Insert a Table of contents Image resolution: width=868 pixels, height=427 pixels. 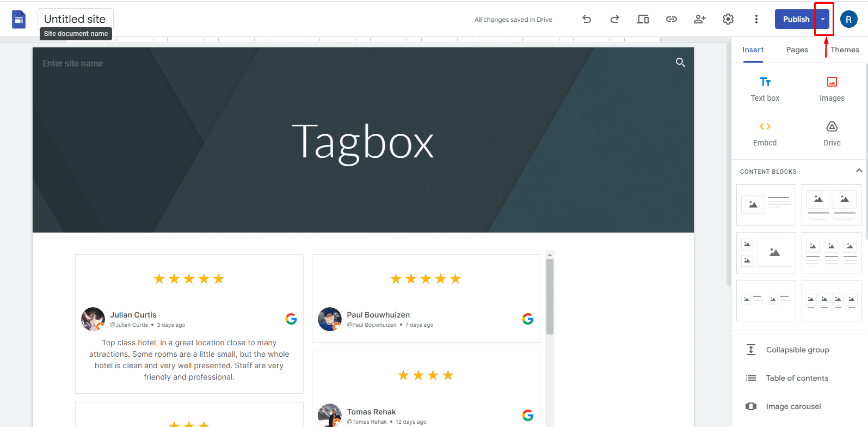point(797,378)
